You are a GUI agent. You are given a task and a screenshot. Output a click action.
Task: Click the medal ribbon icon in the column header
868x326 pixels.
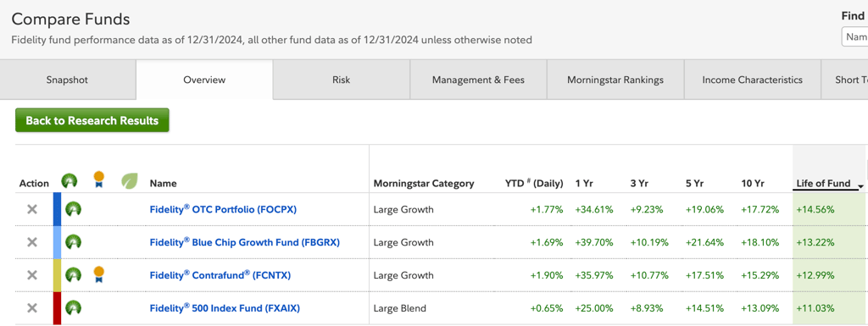click(98, 180)
